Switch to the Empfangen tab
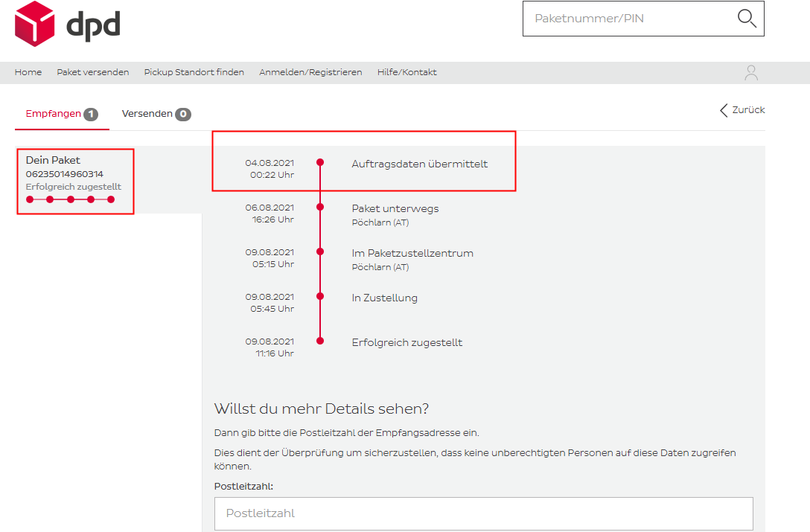Screen dimensions: 810x532 53,114
